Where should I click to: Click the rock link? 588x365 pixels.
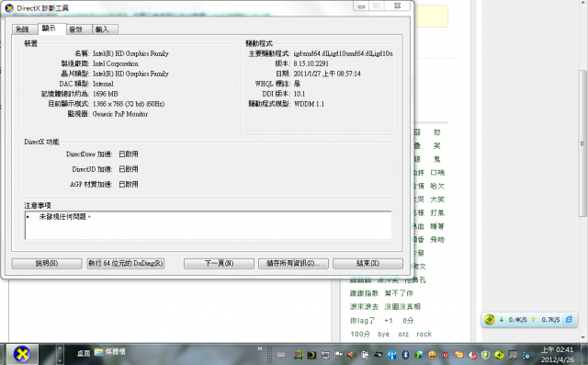pyautogui.click(x=424, y=334)
